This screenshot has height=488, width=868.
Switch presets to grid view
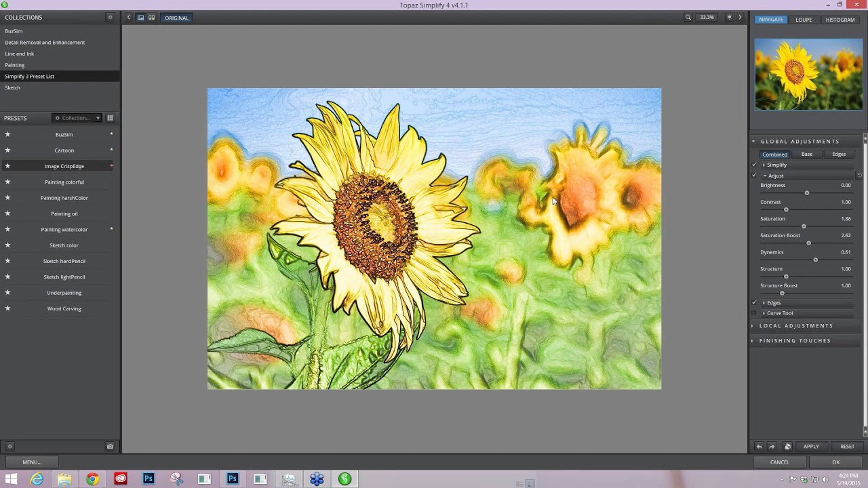click(110, 118)
